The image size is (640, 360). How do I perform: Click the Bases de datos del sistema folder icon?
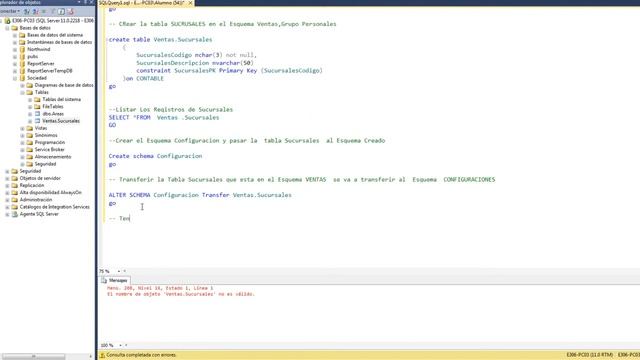pos(22,35)
